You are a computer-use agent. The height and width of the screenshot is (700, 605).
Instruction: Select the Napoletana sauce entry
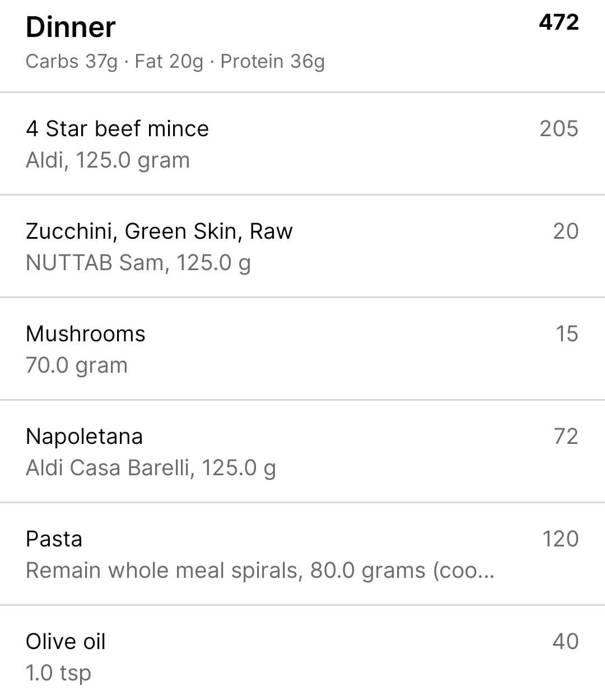point(302,451)
